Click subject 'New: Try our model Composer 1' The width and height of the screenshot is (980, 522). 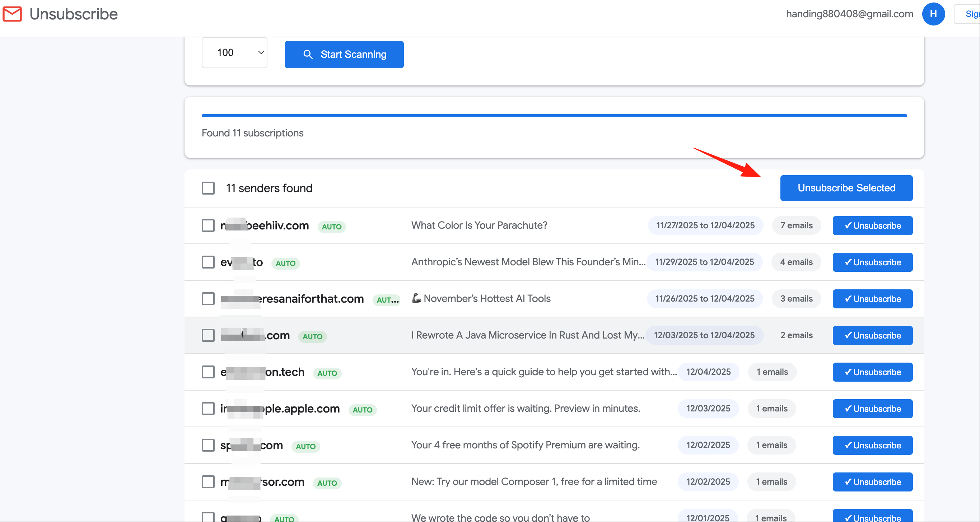click(534, 482)
